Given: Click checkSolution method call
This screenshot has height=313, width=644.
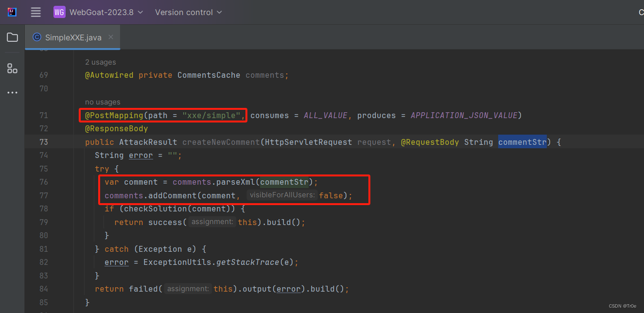Looking at the screenshot, I should 156,209.
